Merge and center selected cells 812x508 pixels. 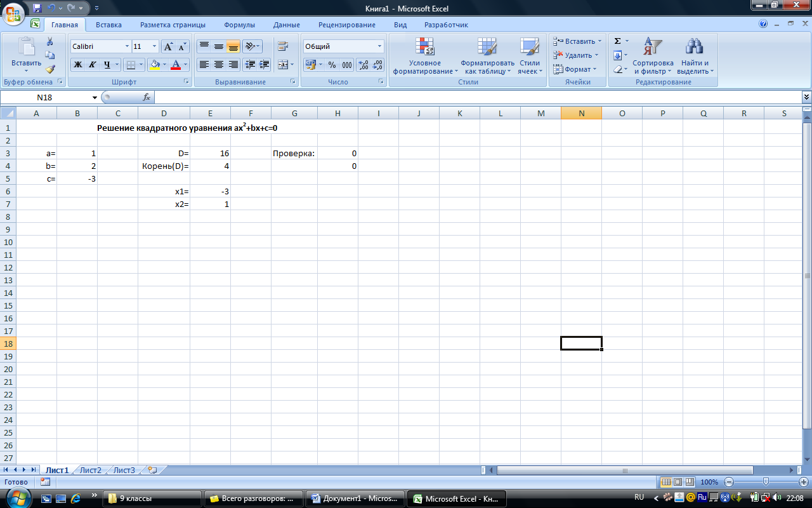tap(283, 64)
